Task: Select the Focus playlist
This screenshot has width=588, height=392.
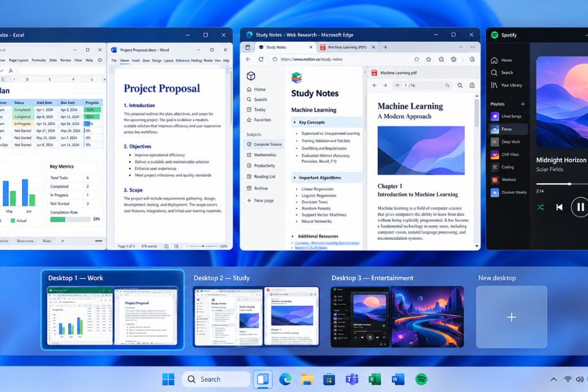Action: click(508, 129)
